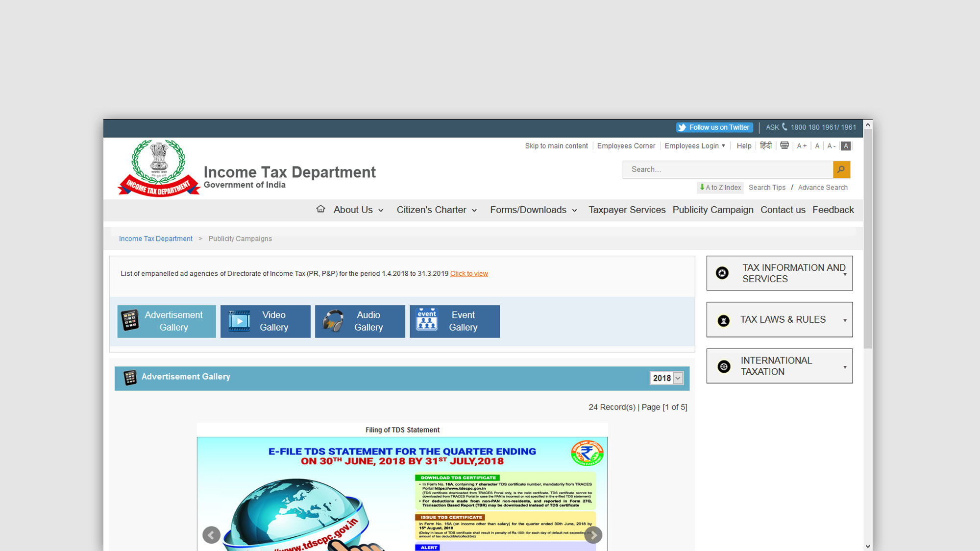Image resolution: width=980 pixels, height=551 pixels.
Task: Click the 'Click to view' link
Action: [x=469, y=274]
